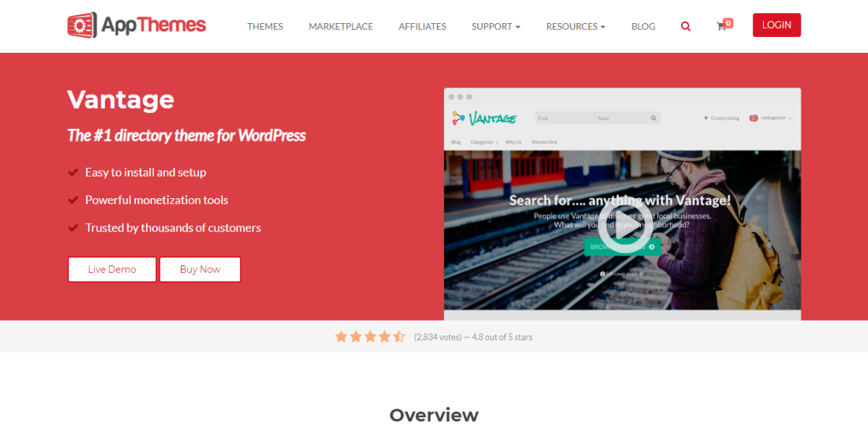This screenshot has width=868, height=434.
Task: Go to Marketplace page
Action: 341,26
